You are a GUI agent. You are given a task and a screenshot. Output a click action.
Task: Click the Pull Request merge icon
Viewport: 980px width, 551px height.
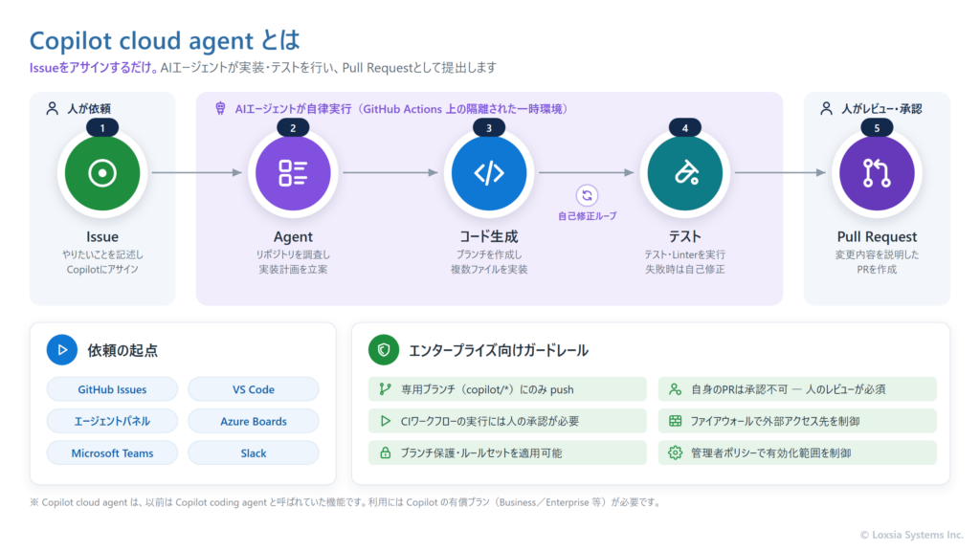coord(877,173)
